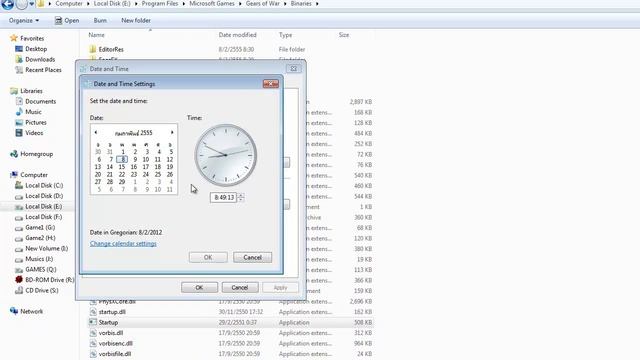The image size is (640, 360).
Task: Open the Pictures library
Action: tap(36, 122)
